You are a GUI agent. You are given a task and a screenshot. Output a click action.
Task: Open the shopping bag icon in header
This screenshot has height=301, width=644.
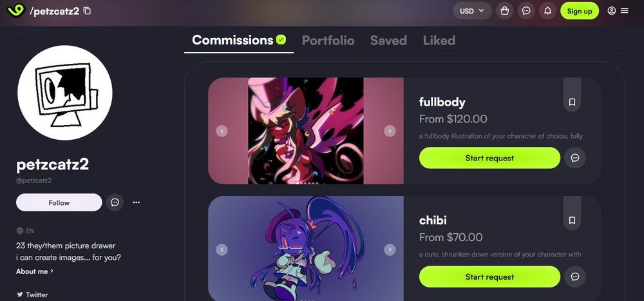point(505,11)
